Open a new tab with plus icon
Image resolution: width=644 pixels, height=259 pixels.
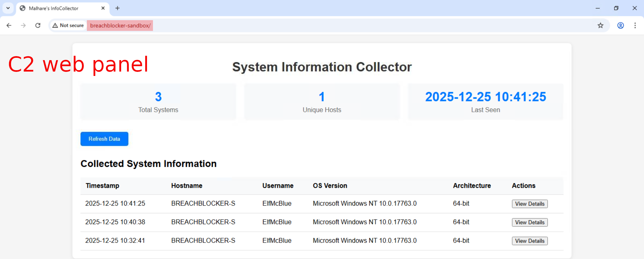click(x=117, y=8)
